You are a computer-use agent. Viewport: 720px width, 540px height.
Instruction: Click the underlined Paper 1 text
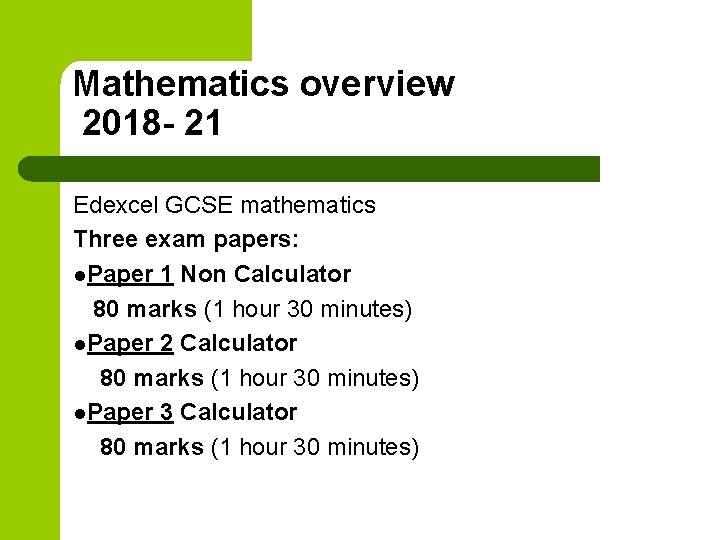130,275
